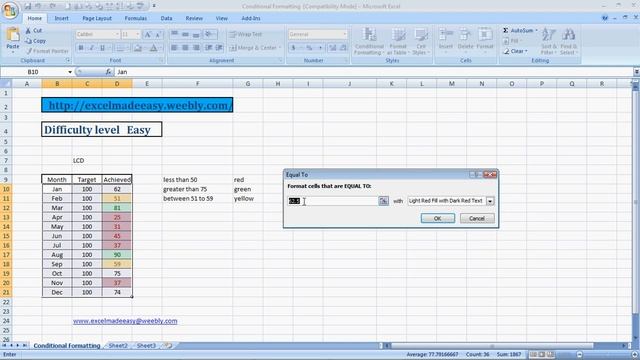Toggle Middle Align vertical alignment
The image size is (640, 360).
point(185,34)
